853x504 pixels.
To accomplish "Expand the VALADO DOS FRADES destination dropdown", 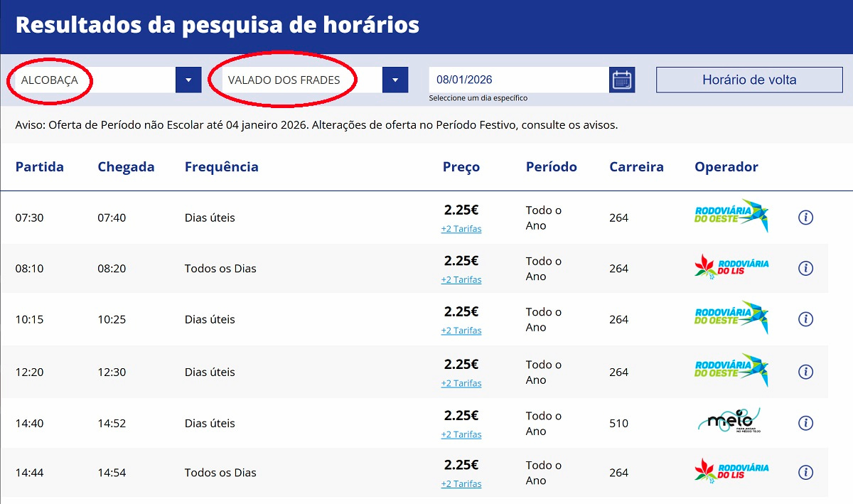I will coord(395,80).
